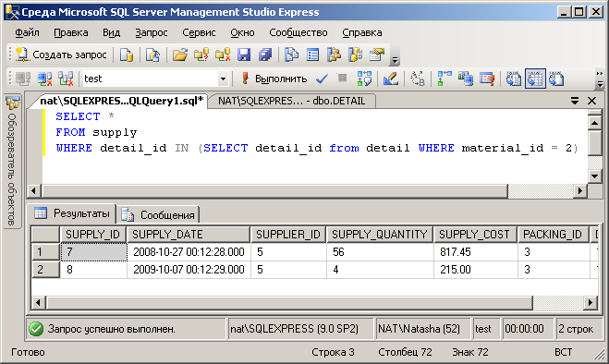Click the results grid horizontal scrollbar thumb
Viewport: 609px width, 364px height.
(x=289, y=302)
